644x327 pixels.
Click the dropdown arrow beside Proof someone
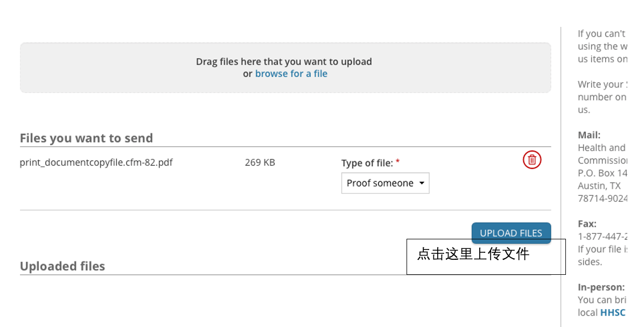click(422, 183)
